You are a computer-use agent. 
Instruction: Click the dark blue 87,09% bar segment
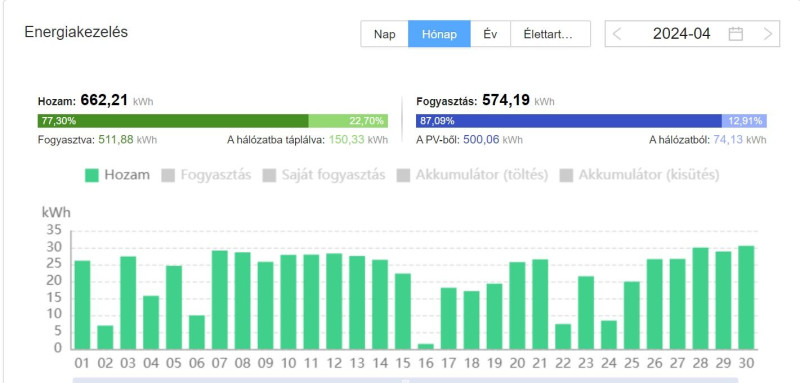point(569,121)
